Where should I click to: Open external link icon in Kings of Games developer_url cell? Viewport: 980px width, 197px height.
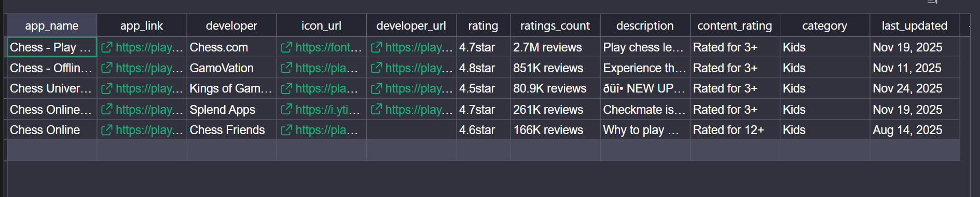click(x=376, y=89)
